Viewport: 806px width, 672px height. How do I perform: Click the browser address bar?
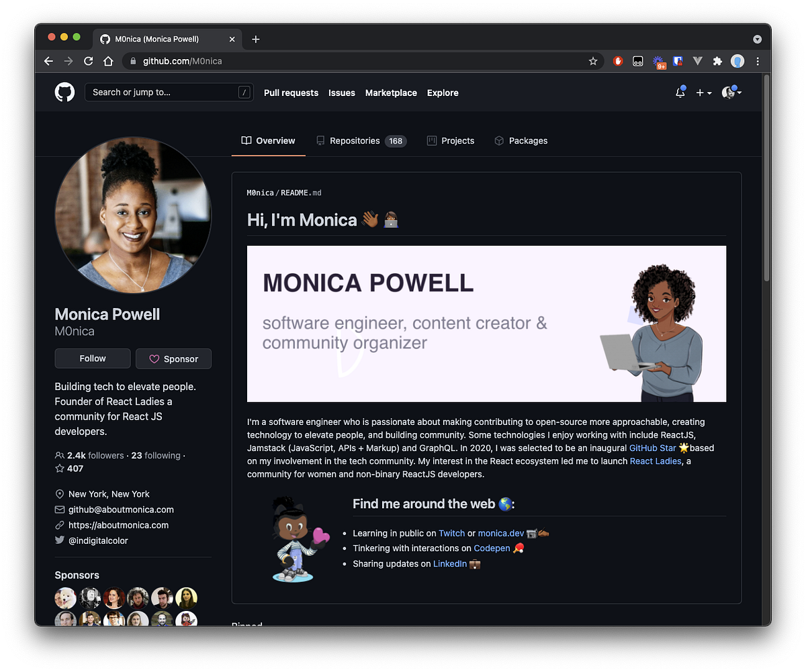click(363, 61)
